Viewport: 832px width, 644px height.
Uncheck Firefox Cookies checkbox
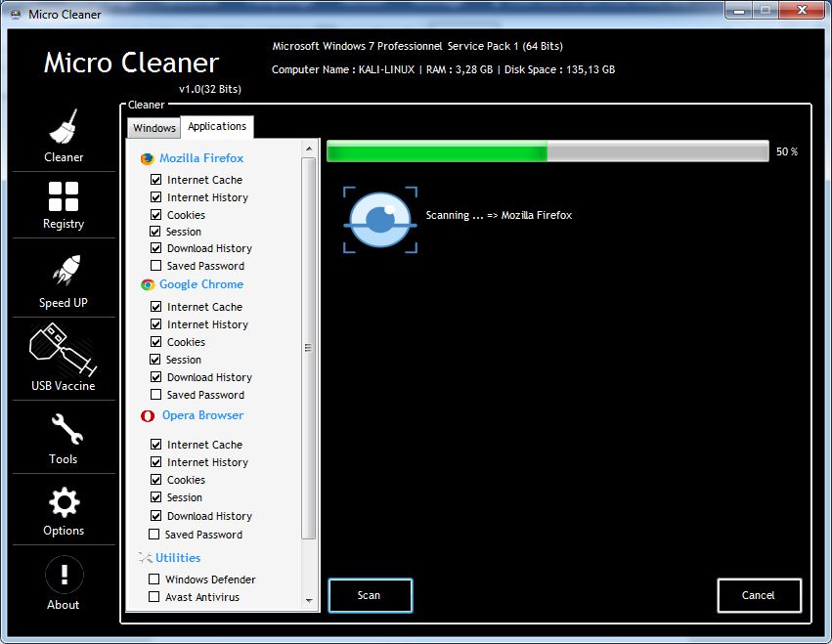tap(156, 214)
